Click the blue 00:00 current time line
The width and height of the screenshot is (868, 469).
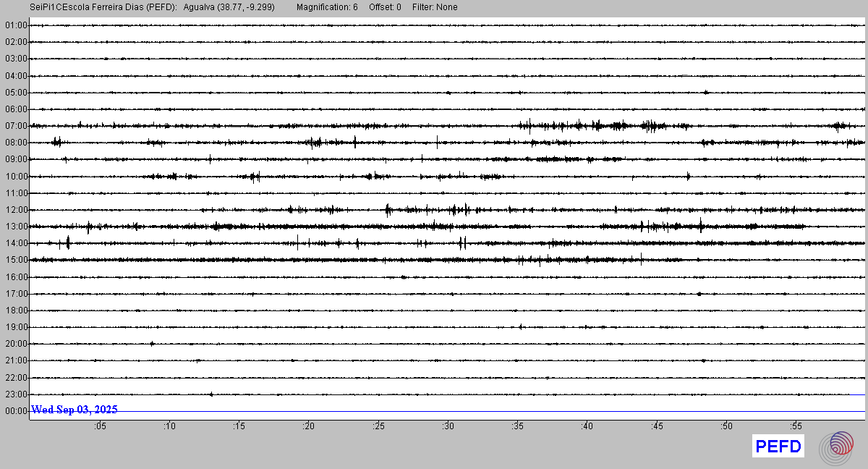pos(492,411)
